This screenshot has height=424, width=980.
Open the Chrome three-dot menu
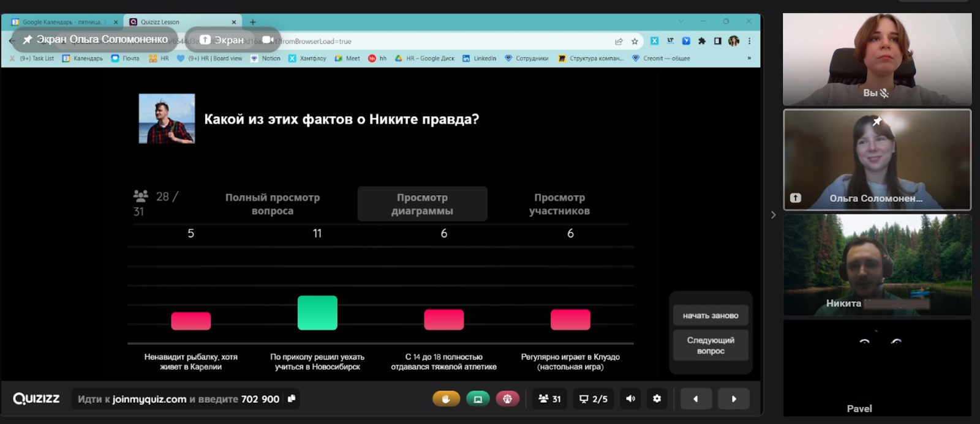point(749,41)
